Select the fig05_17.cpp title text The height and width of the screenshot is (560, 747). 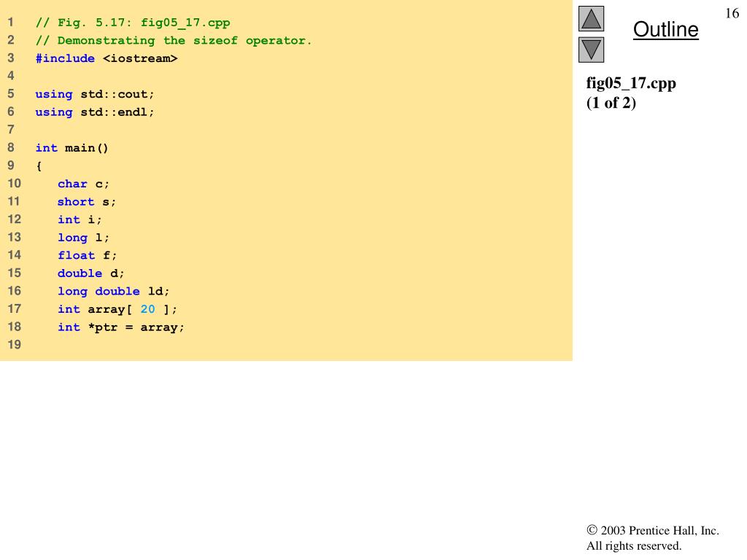[x=631, y=83]
